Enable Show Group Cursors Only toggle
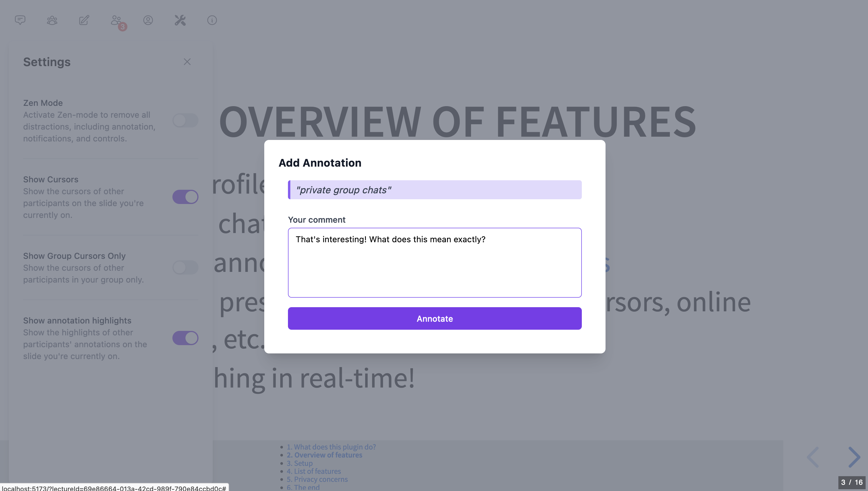This screenshot has height=491, width=868. pos(185,267)
